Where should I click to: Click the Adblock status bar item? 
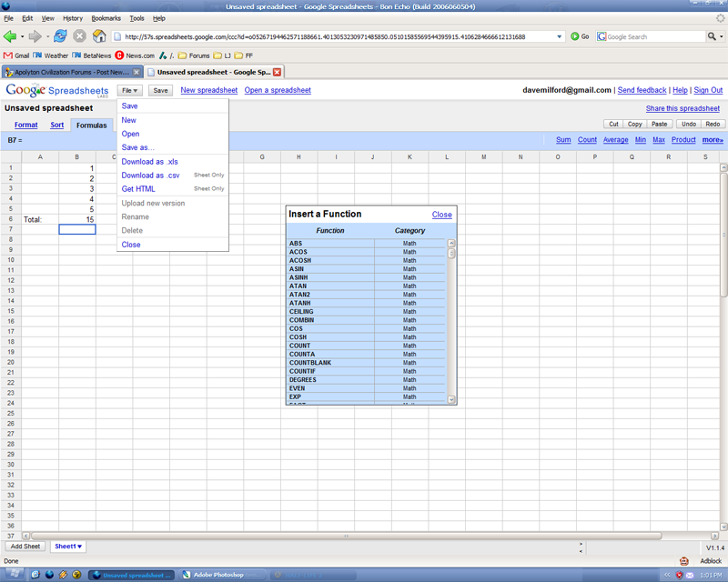pos(711,561)
